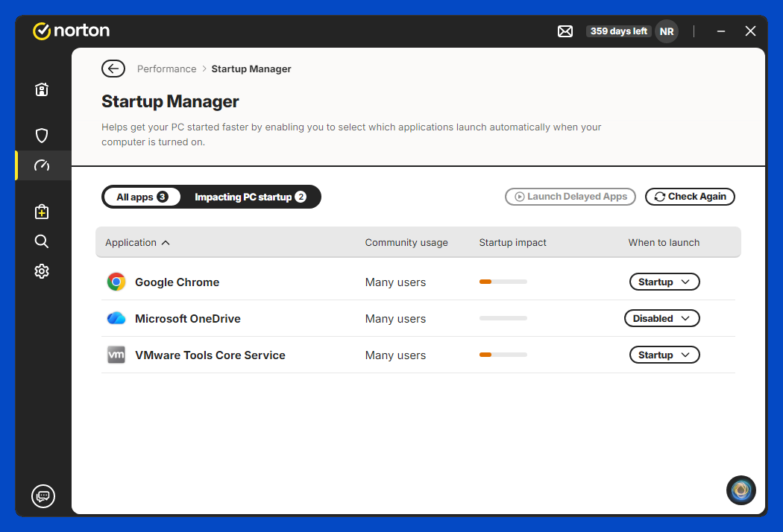Viewport: 783px width, 532px height.
Task: Click the back arrow button
Action: point(113,69)
